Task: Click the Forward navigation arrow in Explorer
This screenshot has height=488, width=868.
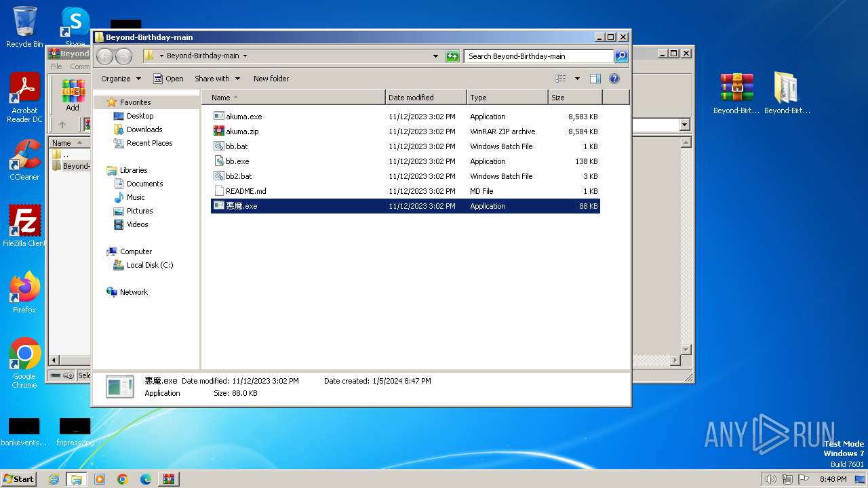Action: tap(123, 56)
